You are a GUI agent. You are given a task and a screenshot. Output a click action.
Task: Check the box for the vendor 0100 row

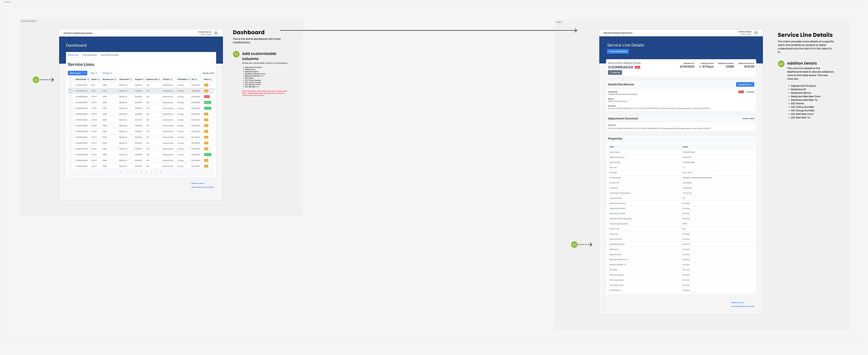coord(71,85)
